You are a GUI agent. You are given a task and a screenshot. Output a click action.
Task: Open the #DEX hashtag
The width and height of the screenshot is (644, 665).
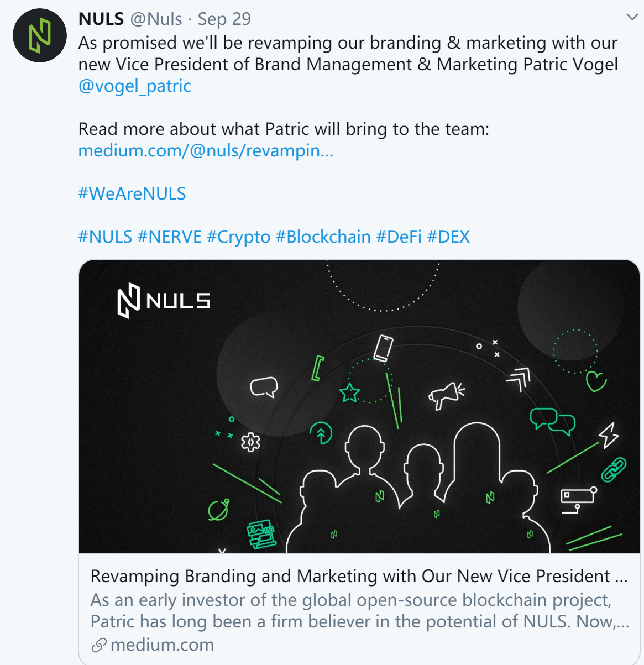(448, 237)
